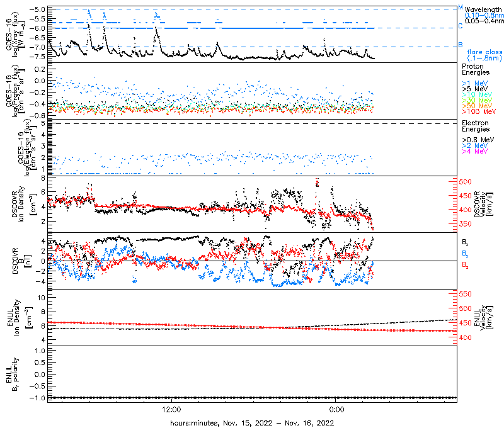Click the 'C' flare class marker

coord(461,26)
